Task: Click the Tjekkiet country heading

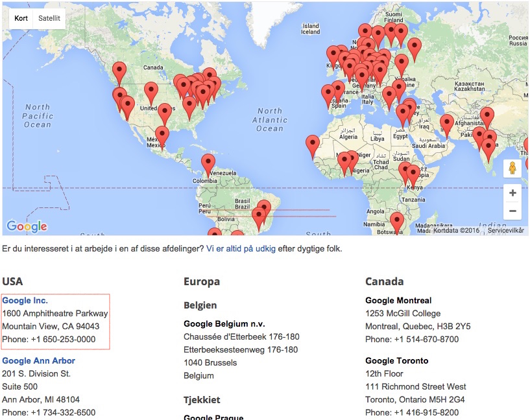Action: [202, 400]
